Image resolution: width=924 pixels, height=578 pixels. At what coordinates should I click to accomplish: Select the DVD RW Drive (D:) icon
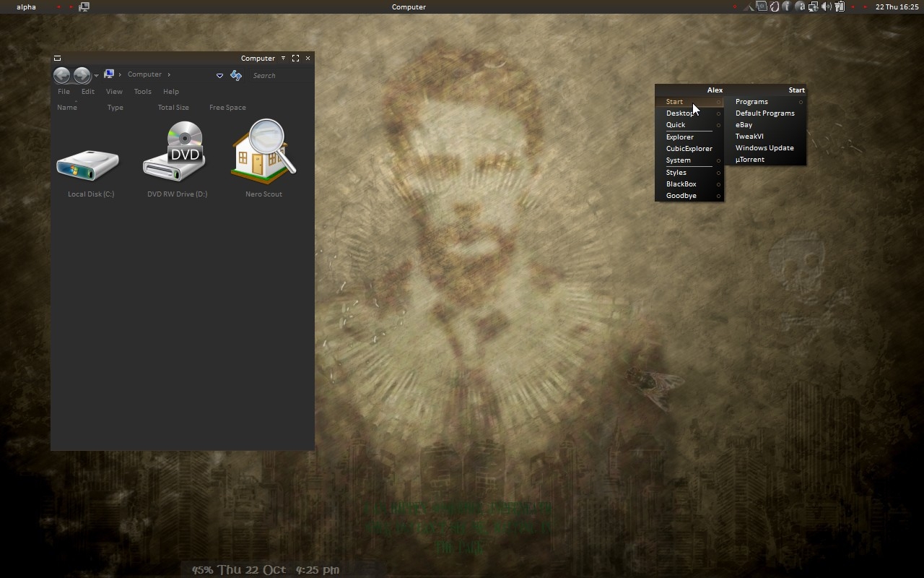click(x=175, y=151)
